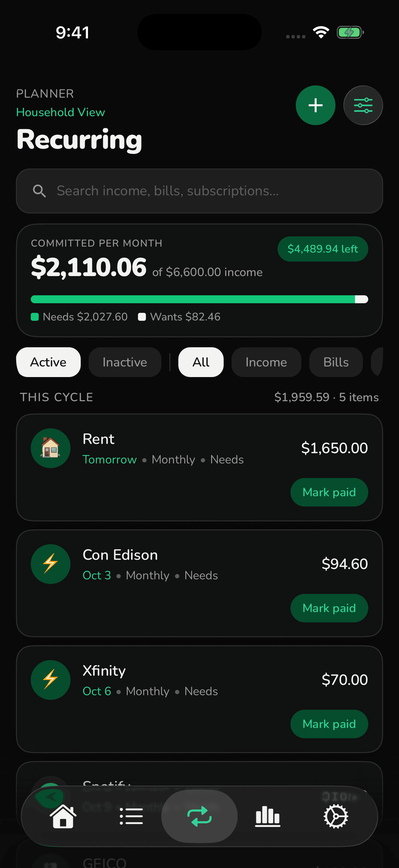The height and width of the screenshot is (868, 399).
Task: Select the Recurring loop tab icon
Action: [x=199, y=816]
